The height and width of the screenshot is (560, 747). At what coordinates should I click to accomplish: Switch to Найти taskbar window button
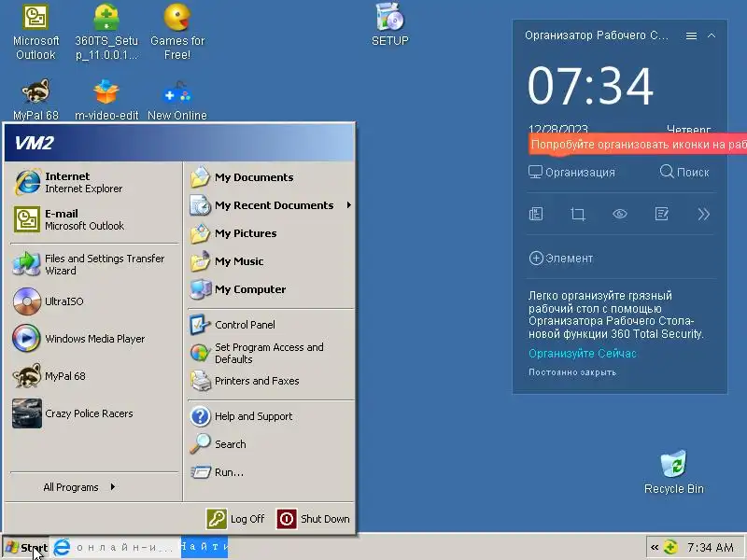coord(204,547)
